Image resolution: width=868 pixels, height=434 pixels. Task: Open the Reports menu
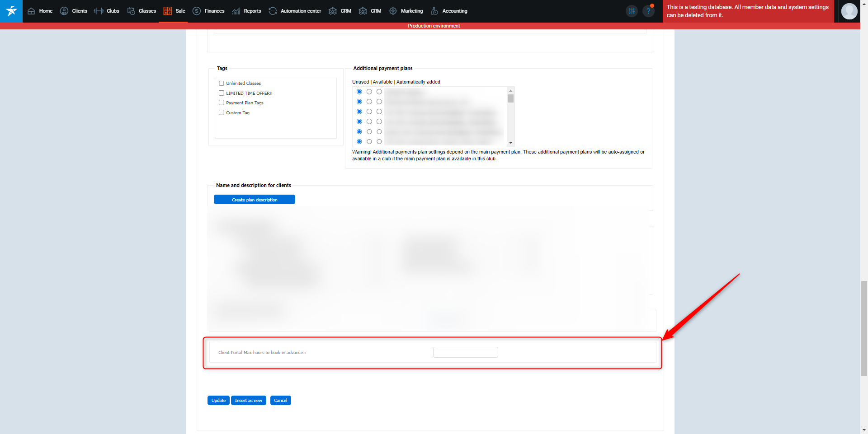[x=246, y=11]
